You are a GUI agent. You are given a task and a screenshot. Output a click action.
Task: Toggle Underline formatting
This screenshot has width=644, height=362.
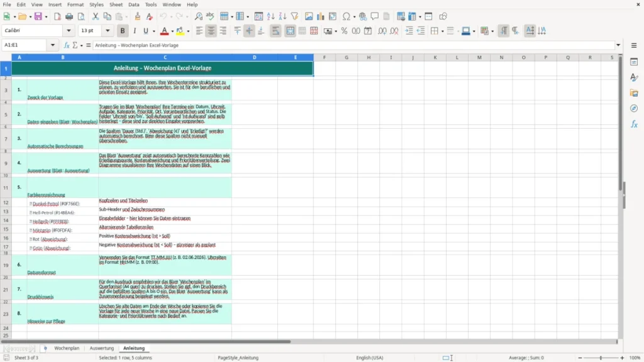point(145,31)
